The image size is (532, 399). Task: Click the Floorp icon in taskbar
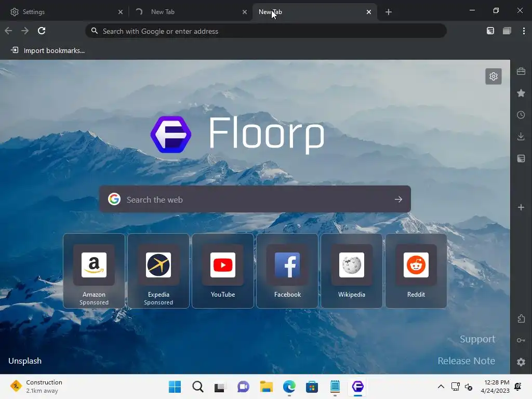click(x=357, y=387)
